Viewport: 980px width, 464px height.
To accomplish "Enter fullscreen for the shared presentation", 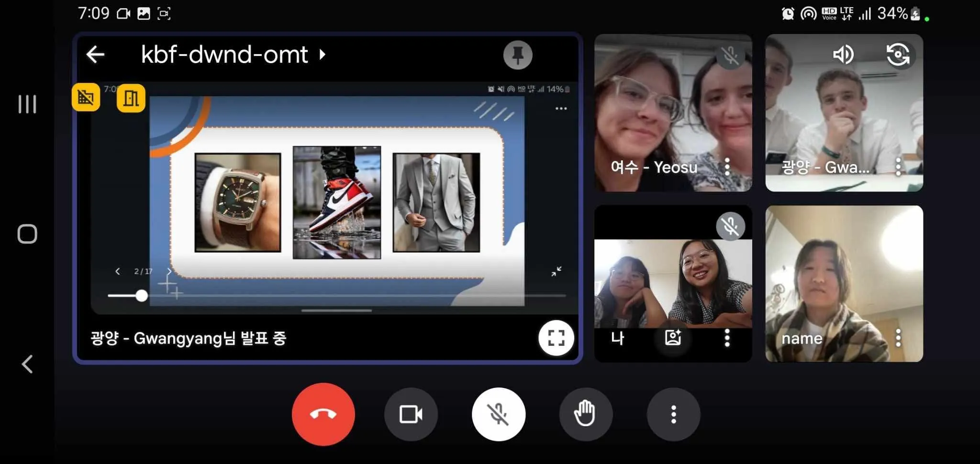I will pos(556,338).
